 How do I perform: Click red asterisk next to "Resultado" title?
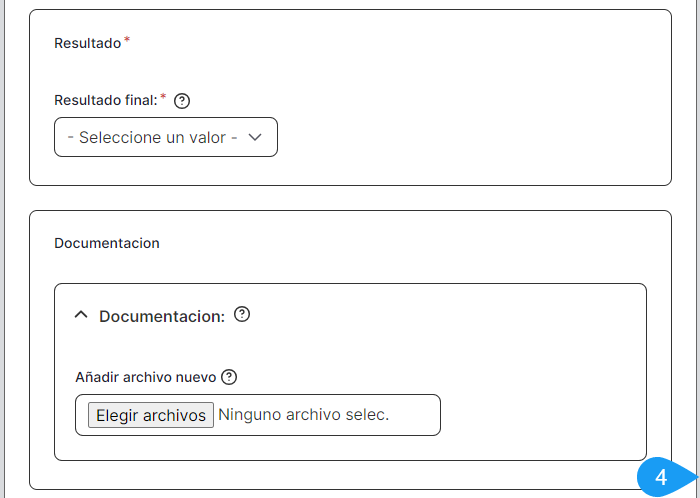point(127,40)
